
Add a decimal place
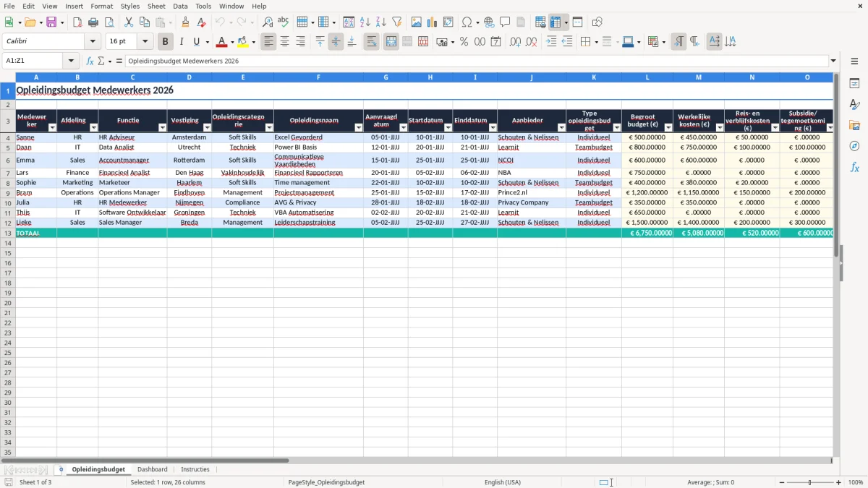coord(515,42)
